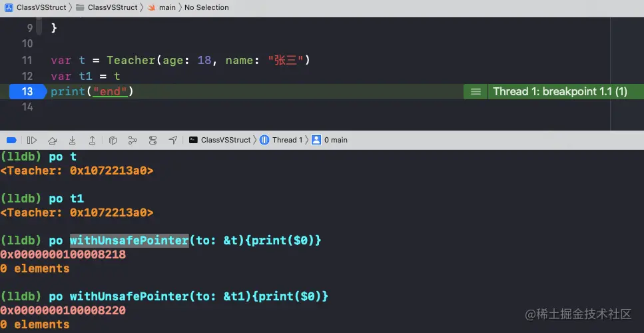Click the annotation menu icon beside Thread 1
Screen dimensions: 644x333
[476, 91]
